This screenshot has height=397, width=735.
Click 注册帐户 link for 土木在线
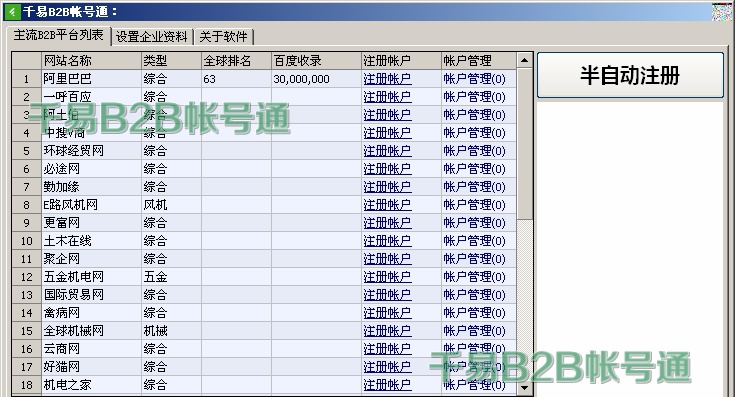point(387,241)
